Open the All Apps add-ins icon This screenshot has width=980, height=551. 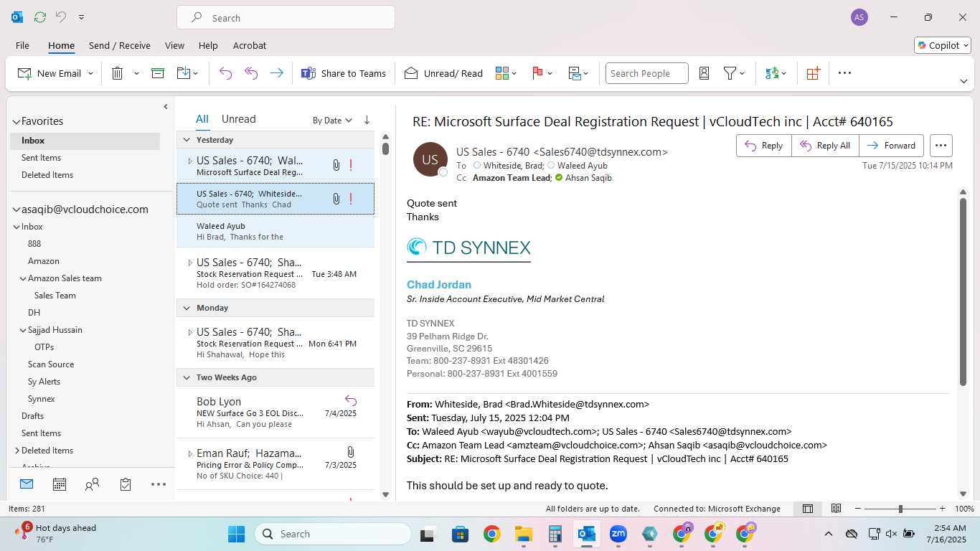[x=813, y=73]
